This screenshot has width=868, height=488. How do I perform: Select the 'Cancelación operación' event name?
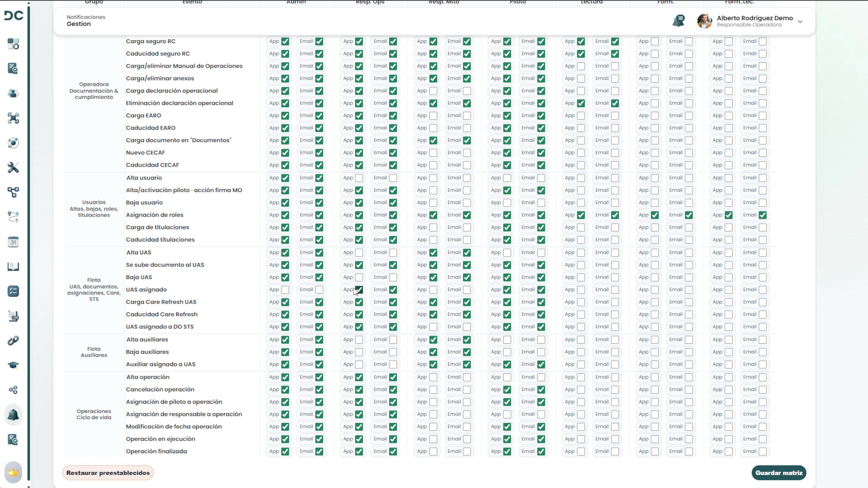coord(160,389)
